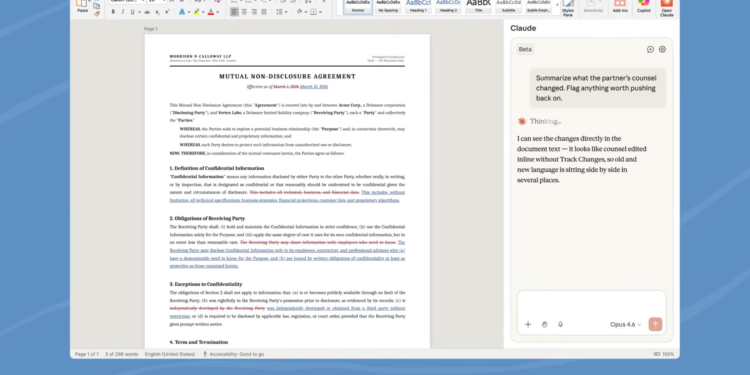Click the '1. Definition of Confidential Information' heading
Screen dimensions: 750x375
coord(217,168)
